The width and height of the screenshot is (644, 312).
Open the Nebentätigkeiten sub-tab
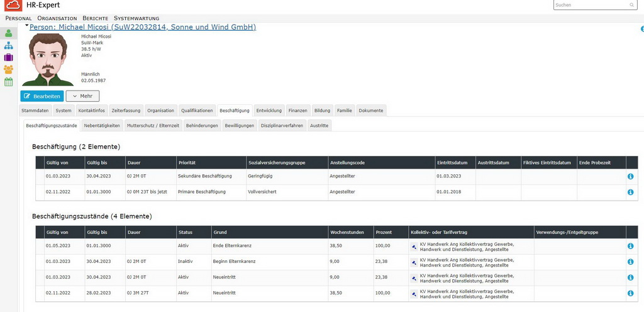pos(102,126)
